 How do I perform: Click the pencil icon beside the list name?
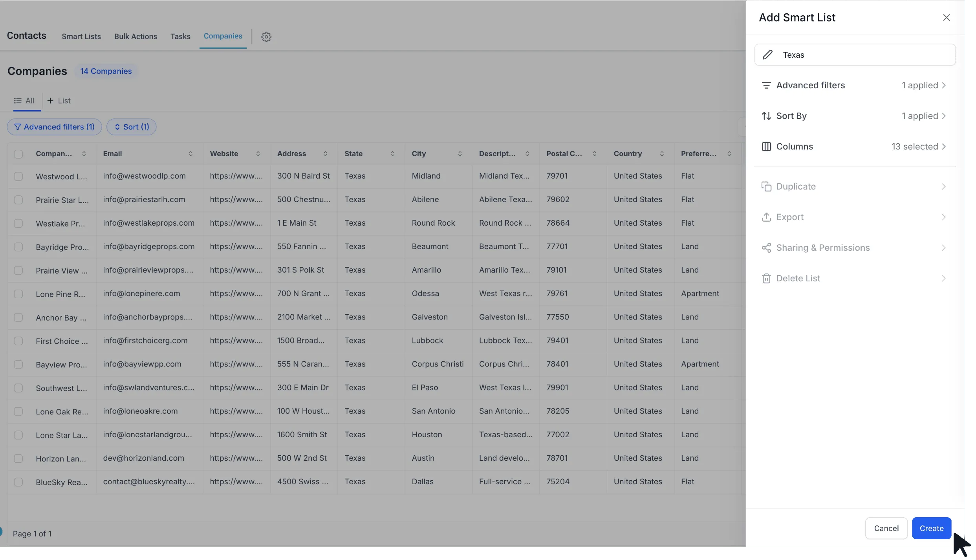click(x=768, y=55)
